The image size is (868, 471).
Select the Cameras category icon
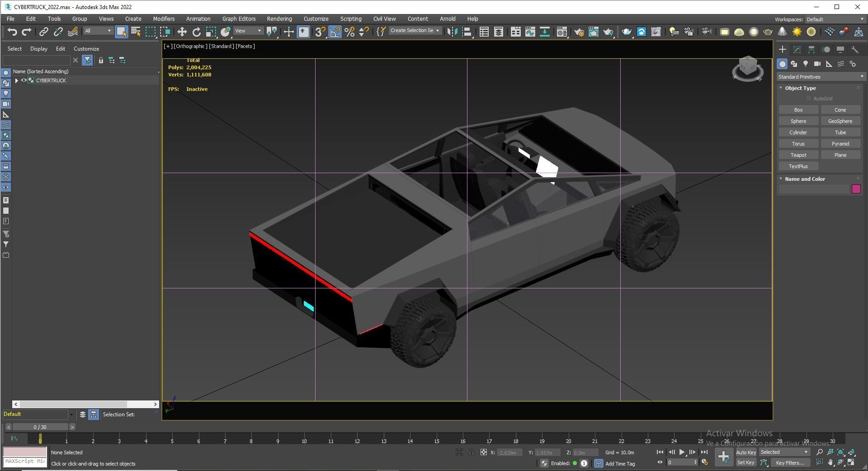(817, 64)
